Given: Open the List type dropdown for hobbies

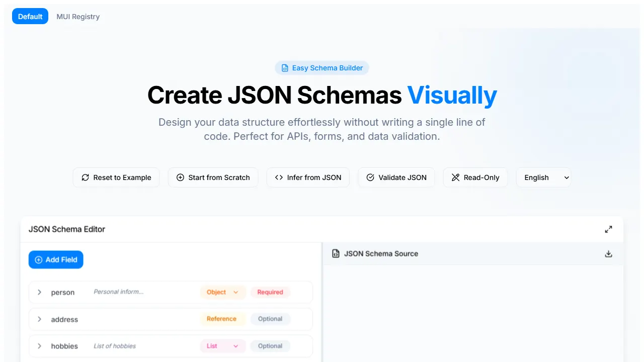Looking at the screenshot, I should pos(222,346).
